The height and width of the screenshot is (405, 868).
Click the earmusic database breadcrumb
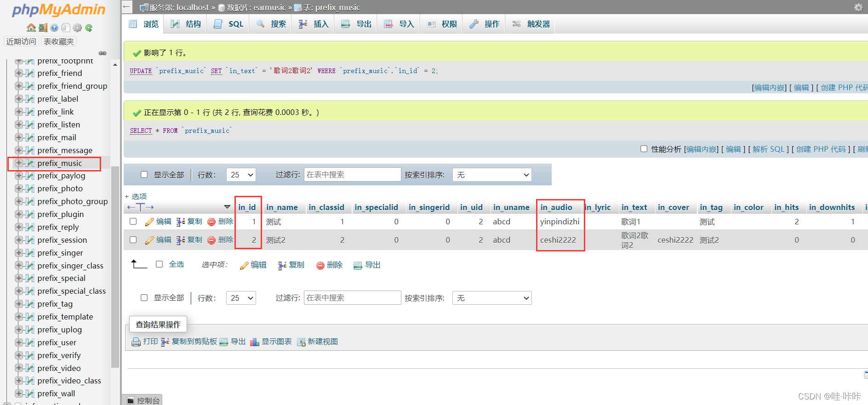269,7
